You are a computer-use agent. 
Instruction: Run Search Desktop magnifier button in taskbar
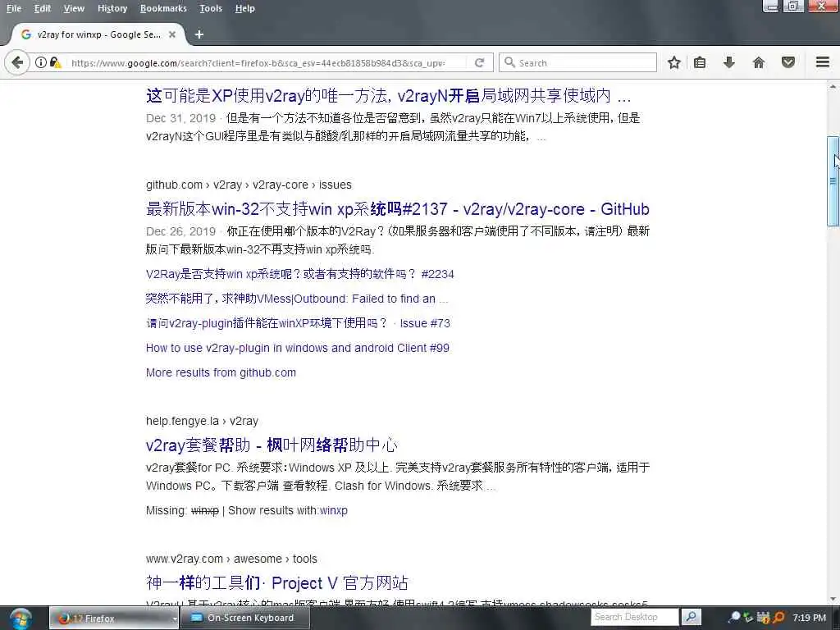pos(691,617)
